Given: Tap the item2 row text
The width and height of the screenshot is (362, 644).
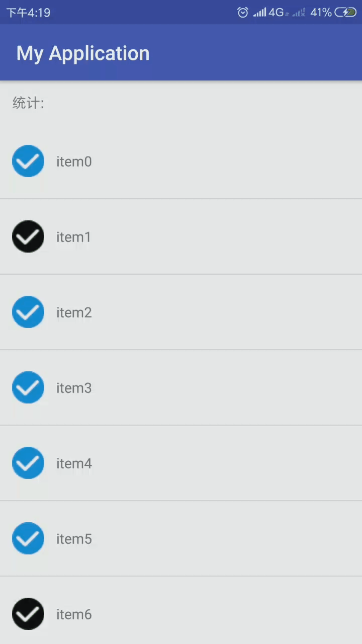Looking at the screenshot, I should click(x=74, y=312).
